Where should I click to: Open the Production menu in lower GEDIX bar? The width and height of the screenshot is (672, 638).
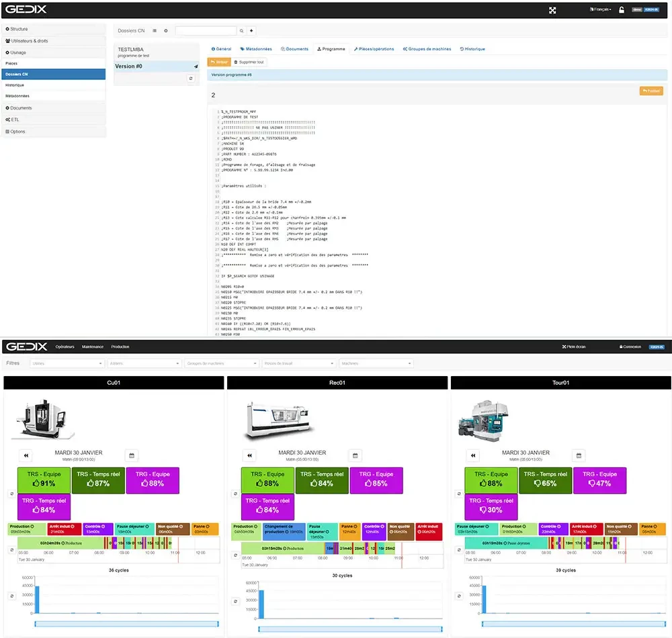(120, 347)
